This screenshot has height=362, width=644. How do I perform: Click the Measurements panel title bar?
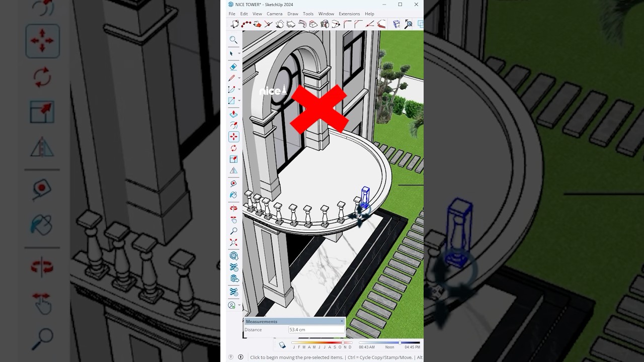coord(294,321)
